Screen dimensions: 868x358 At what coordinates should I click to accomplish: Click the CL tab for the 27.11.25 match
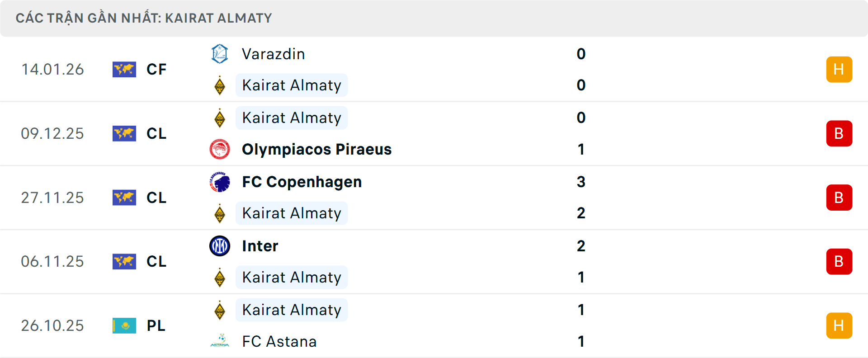coord(156,198)
